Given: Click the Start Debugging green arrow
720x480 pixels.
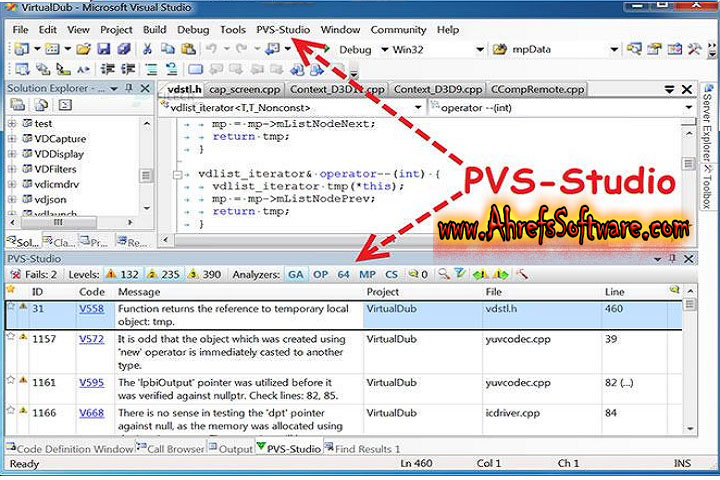Looking at the screenshot, I should (x=326, y=49).
